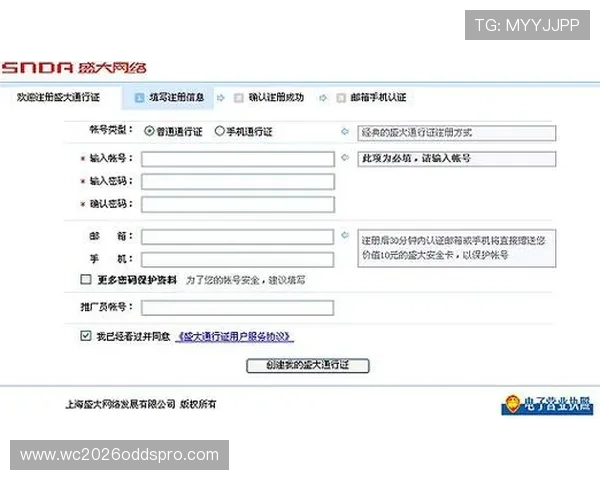Open the 填写注册信息 step tab
Screen dimensions: 600x480
(168, 98)
